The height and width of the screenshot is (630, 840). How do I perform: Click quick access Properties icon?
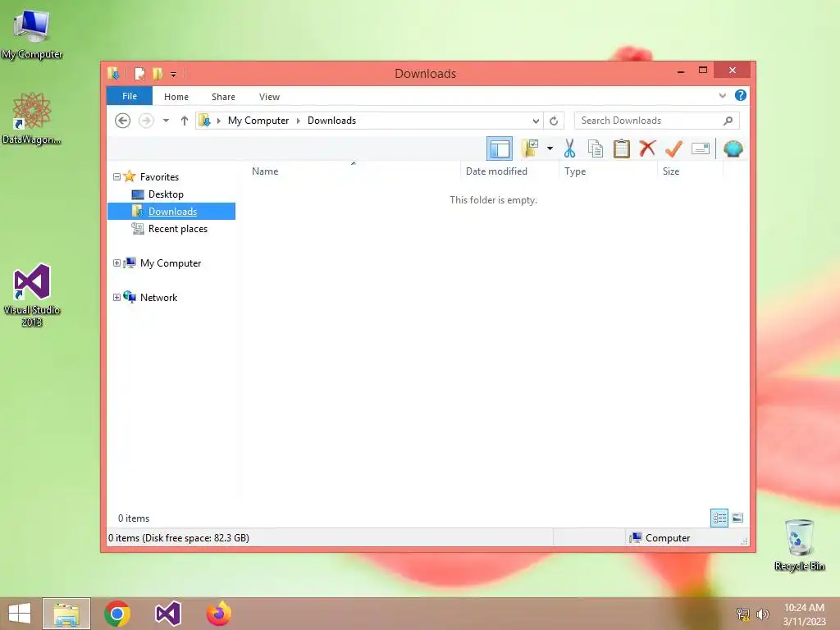pos(139,73)
